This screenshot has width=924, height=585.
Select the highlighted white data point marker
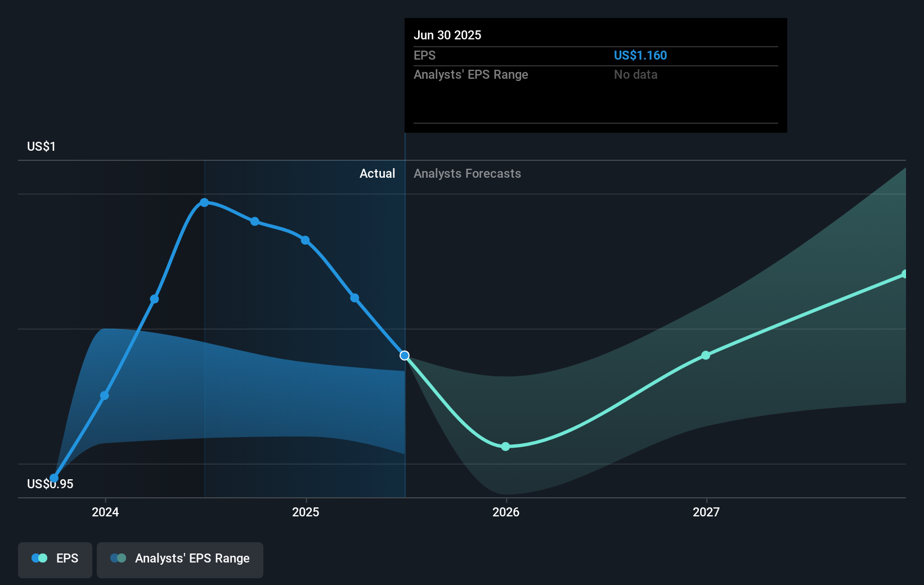pos(404,355)
